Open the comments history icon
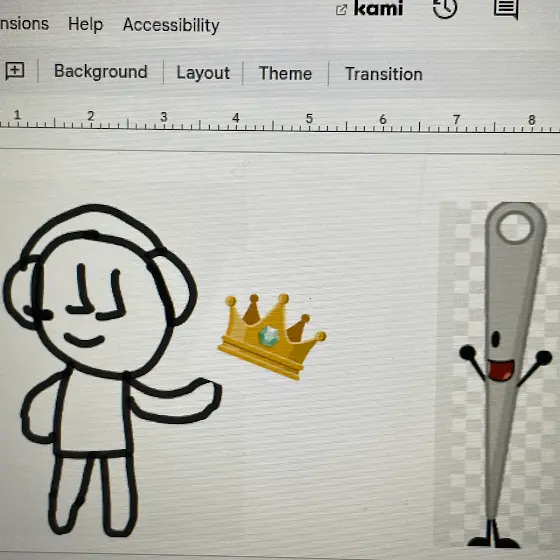 pyautogui.click(x=506, y=9)
